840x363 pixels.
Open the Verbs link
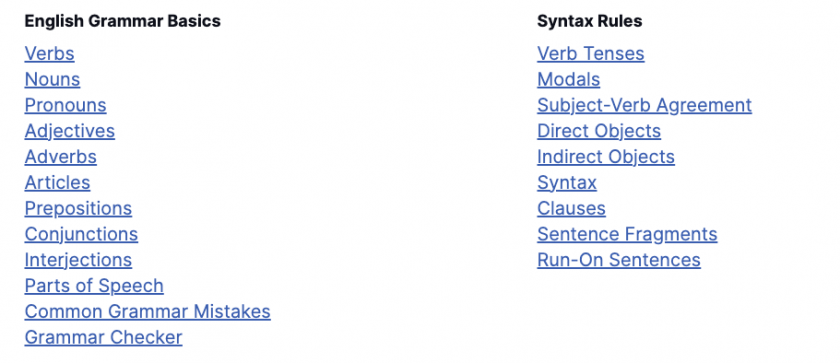(49, 54)
